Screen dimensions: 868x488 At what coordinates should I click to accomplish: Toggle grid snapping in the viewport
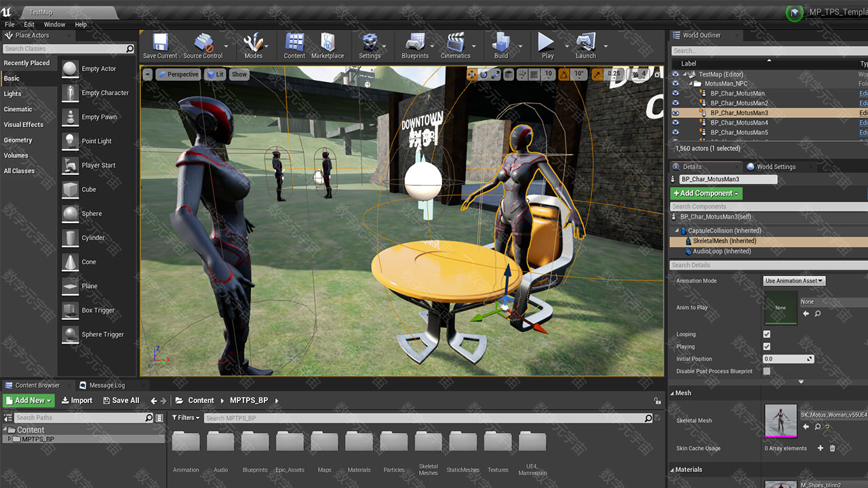(534, 75)
